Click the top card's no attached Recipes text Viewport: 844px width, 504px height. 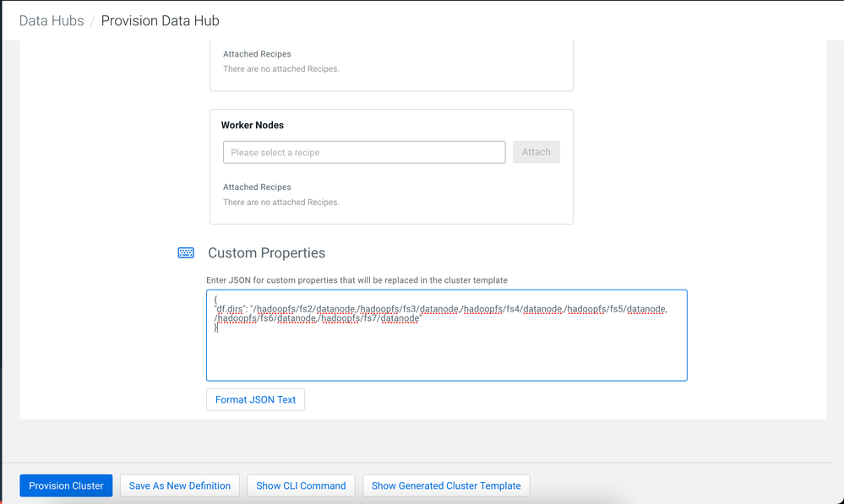coord(280,69)
